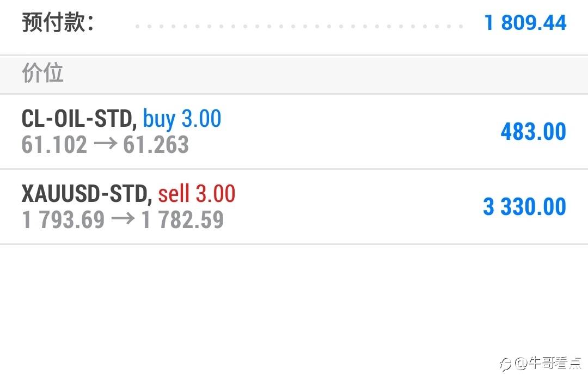The height and width of the screenshot is (387, 588).
Task: Click the gold current price 1 782.59
Action: pos(182,219)
